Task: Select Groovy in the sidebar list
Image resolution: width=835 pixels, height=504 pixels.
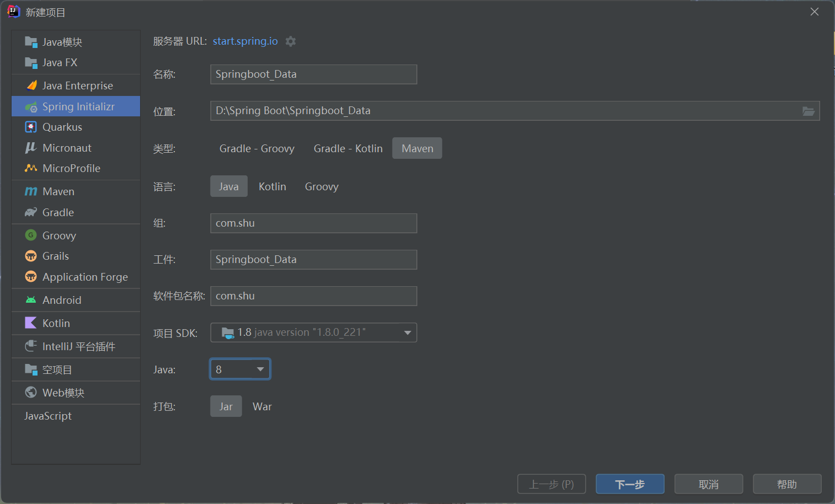Action: 76,235
